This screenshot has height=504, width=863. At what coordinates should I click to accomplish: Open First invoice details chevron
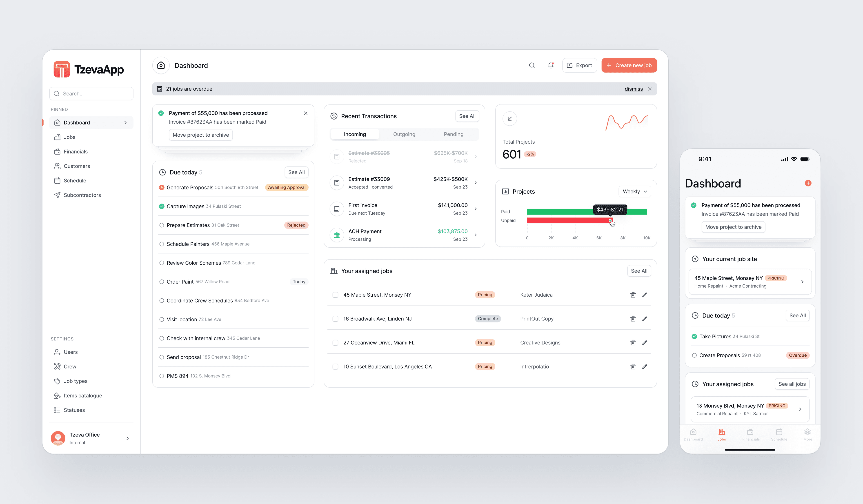point(475,209)
